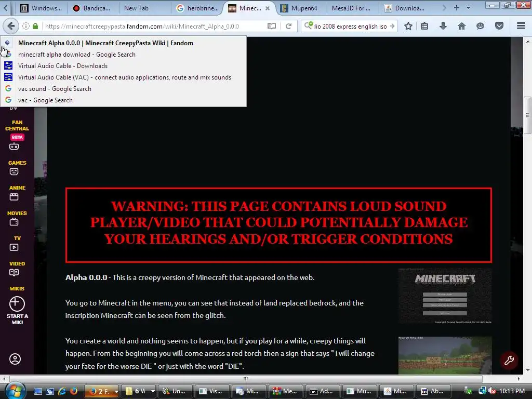532x399 pixels.
Task: Switch to Mesa3D For tab
Action: click(351, 8)
